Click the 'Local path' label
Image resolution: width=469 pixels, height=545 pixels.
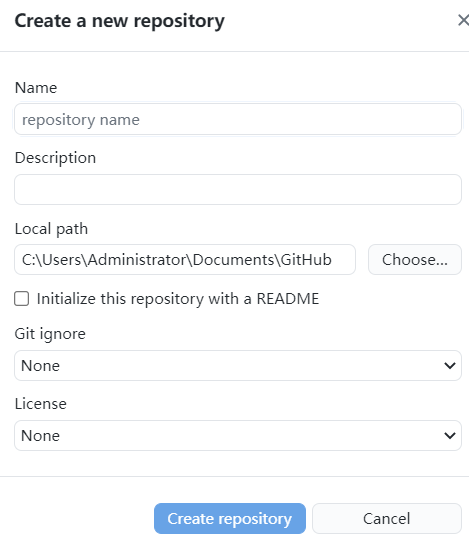pyautogui.click(x=51, y=229)
